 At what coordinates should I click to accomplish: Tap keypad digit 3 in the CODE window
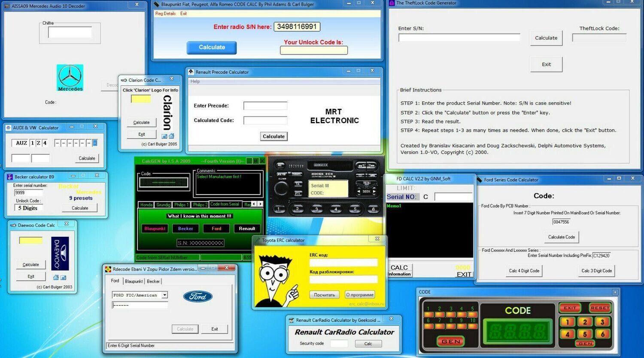602,322
